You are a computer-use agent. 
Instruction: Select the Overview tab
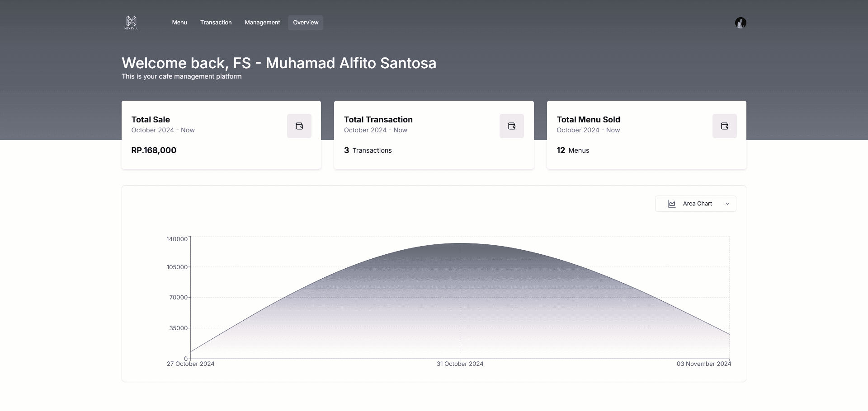point(306,23)
